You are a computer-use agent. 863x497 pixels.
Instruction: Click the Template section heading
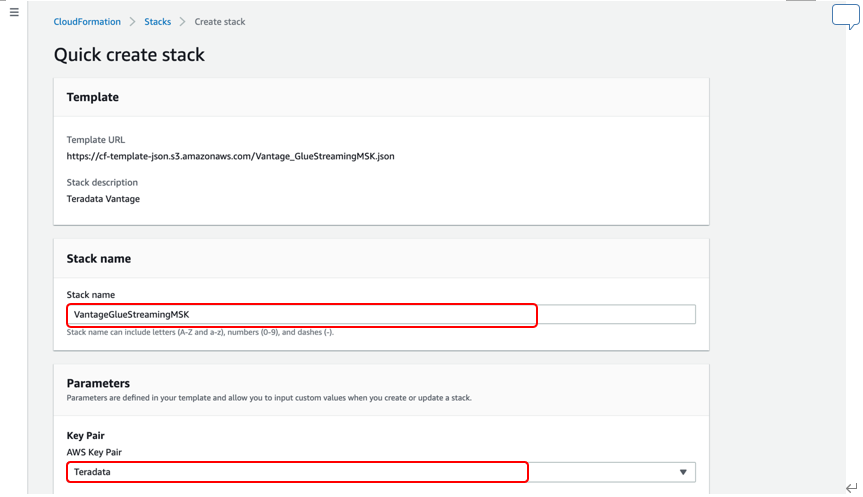[x=92, y=97]
